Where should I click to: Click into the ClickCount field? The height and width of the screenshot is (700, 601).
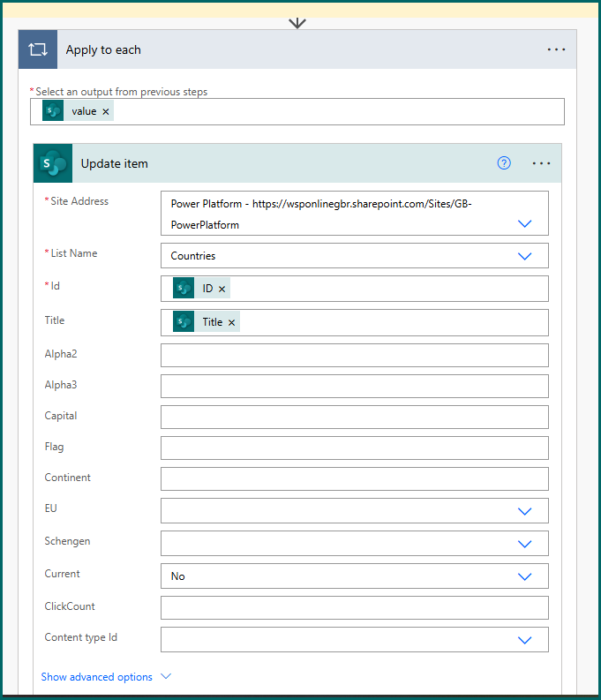(x=354, y=607)
